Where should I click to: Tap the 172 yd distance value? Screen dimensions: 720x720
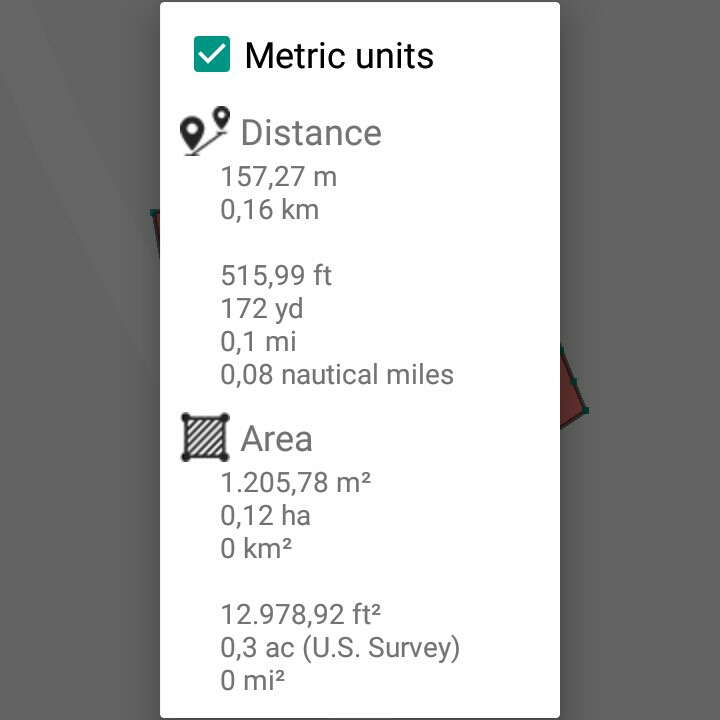(x=262, y=309)
